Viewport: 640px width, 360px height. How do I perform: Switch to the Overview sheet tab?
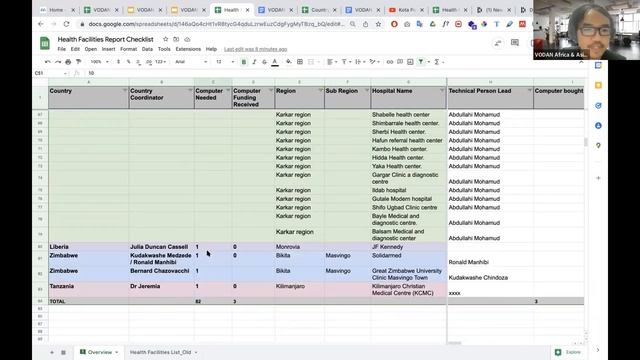99,352
